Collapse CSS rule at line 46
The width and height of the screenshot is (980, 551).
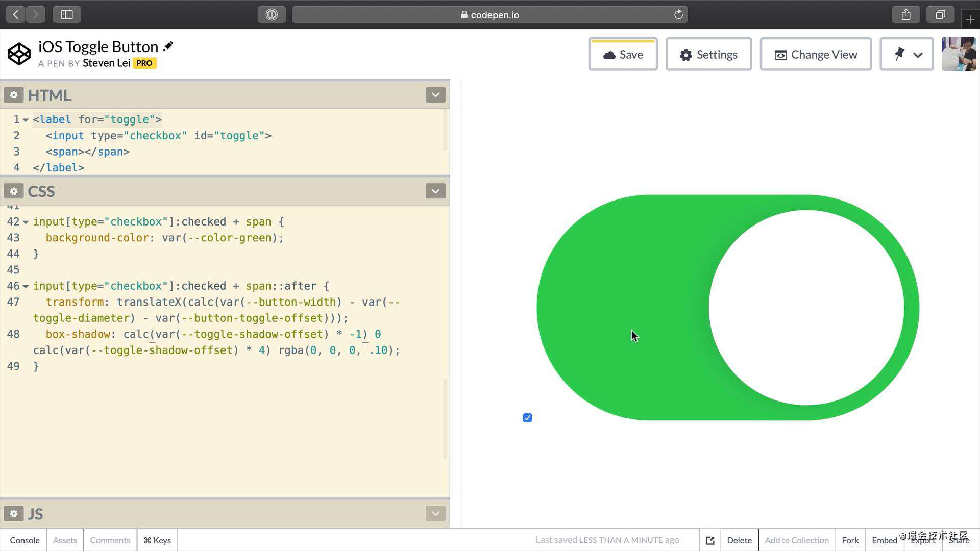[26, 286]
